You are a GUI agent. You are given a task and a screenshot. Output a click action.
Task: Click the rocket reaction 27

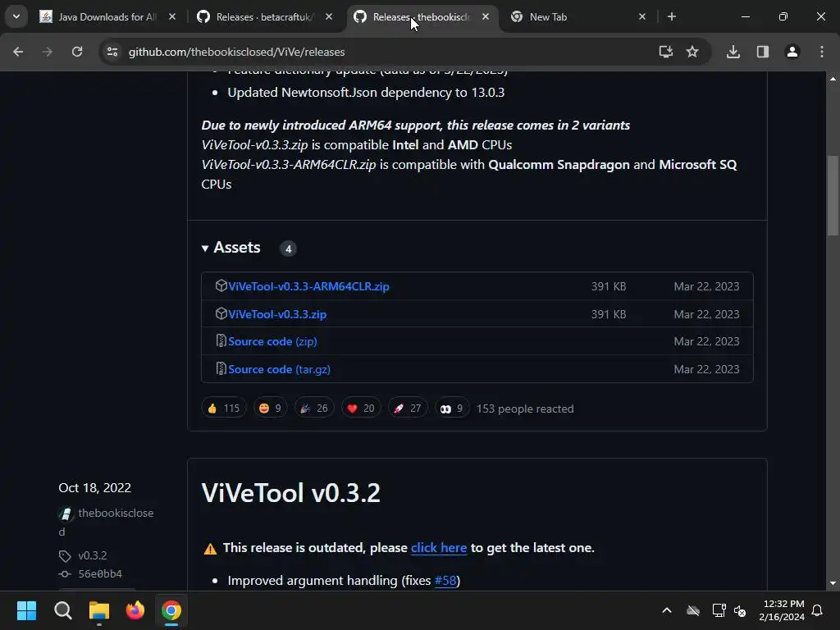click(x=408, y=409)
